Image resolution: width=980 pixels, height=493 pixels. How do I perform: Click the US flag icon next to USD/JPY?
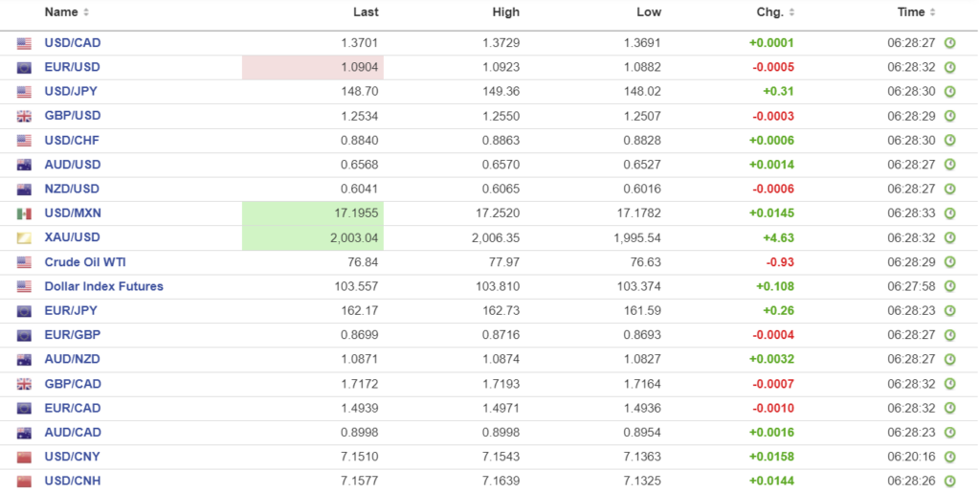point(24,92)
